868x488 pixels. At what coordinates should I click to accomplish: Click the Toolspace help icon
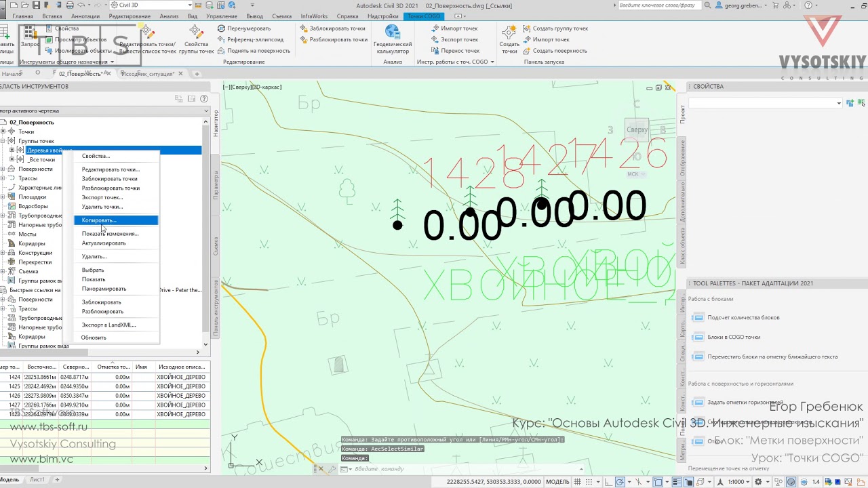[203, 99]
